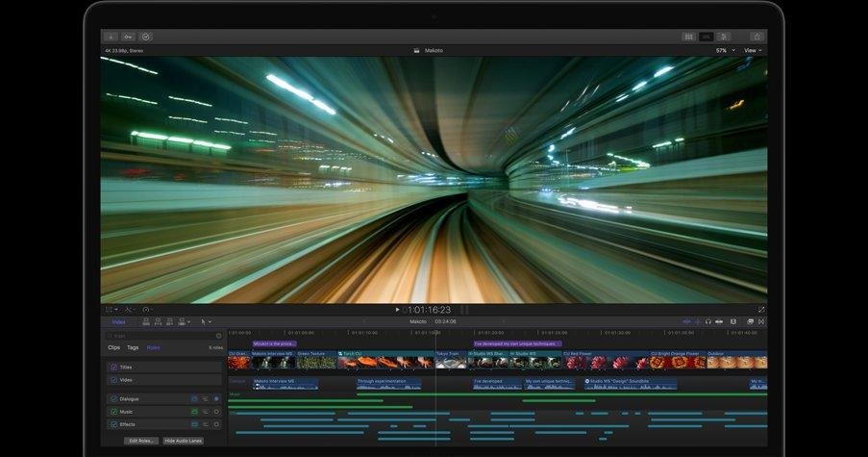Click Insert clip edit icon

[x=159, y=321]
